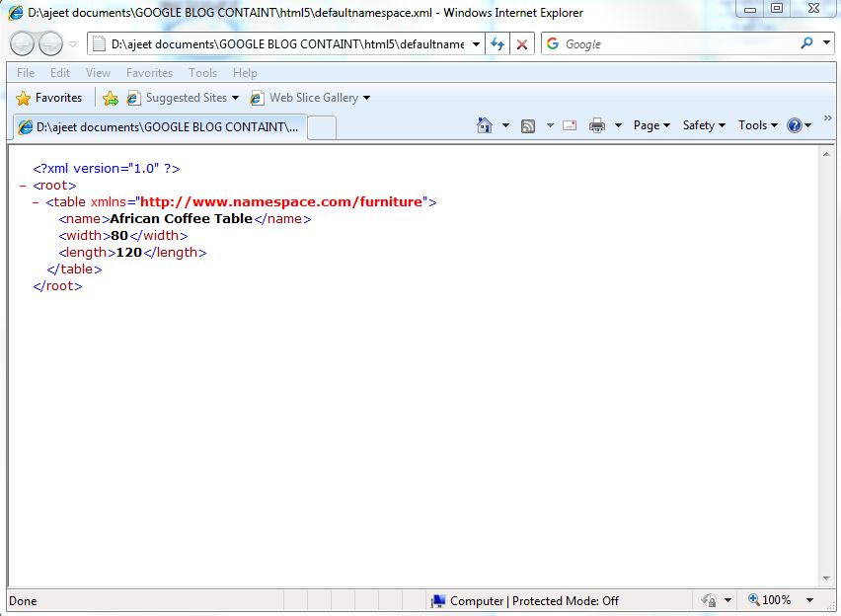Click the closing </root> tag
The height and width of the screenshot is (616, 841).
[57, 286]
